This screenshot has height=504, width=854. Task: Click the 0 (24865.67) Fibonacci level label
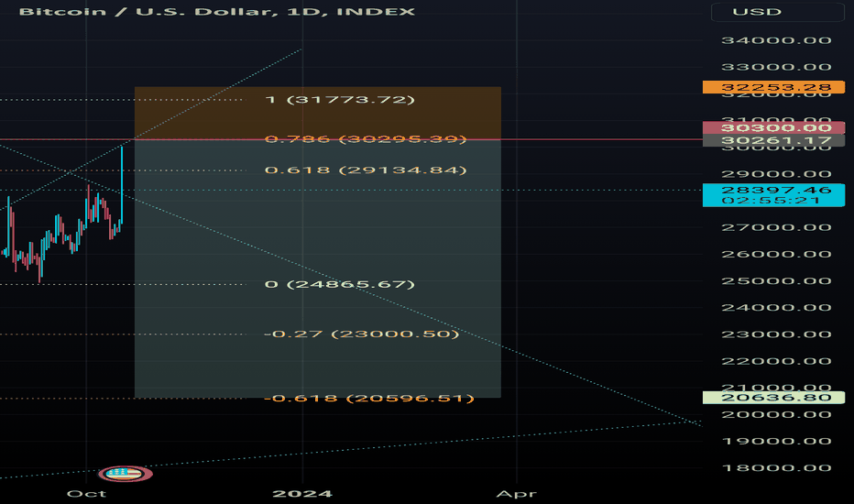[x=340, y=284]
